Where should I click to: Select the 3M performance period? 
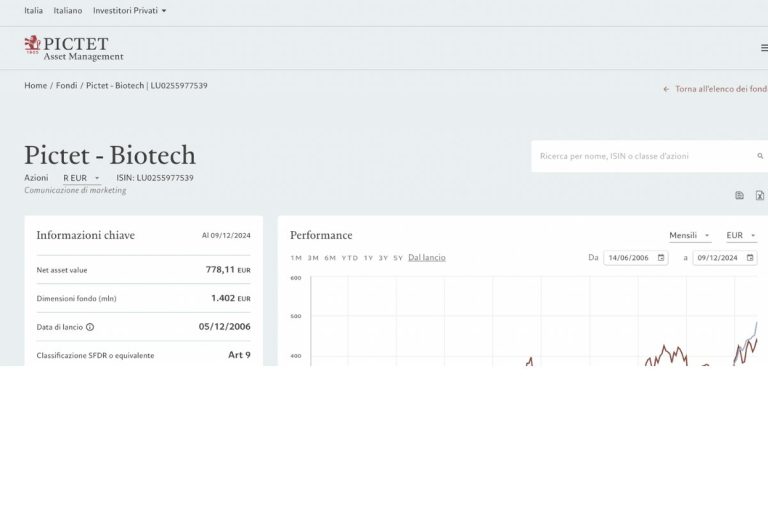313,258
